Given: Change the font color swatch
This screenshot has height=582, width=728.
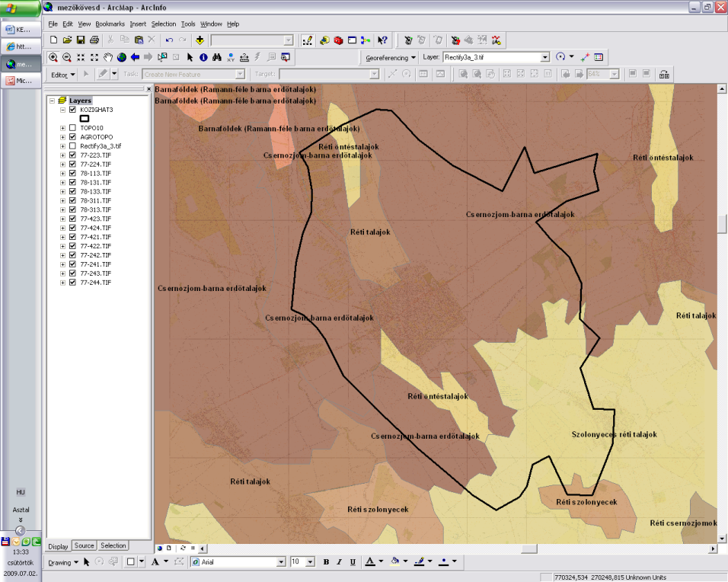Looking at the screenshot, I should 370,562.
